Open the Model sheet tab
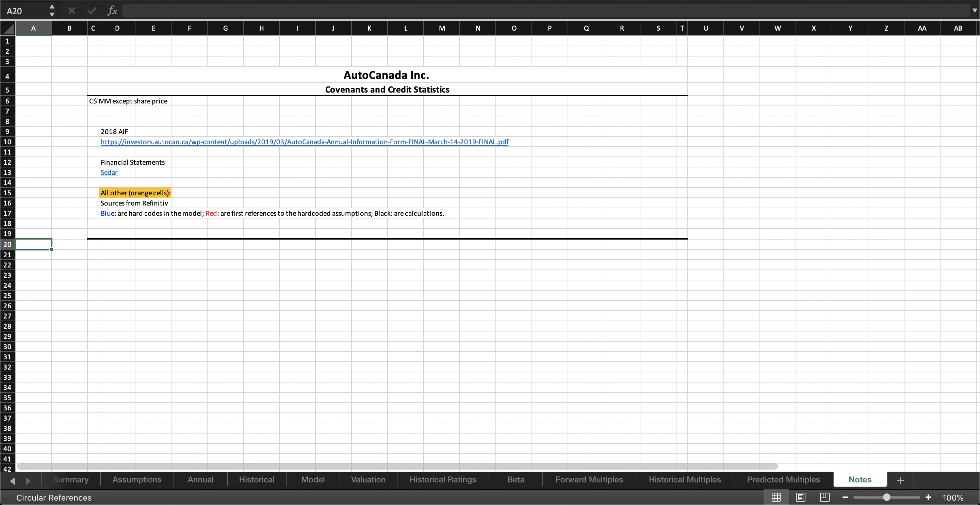This screenshot has height=505, width=980. click(313, 479)
